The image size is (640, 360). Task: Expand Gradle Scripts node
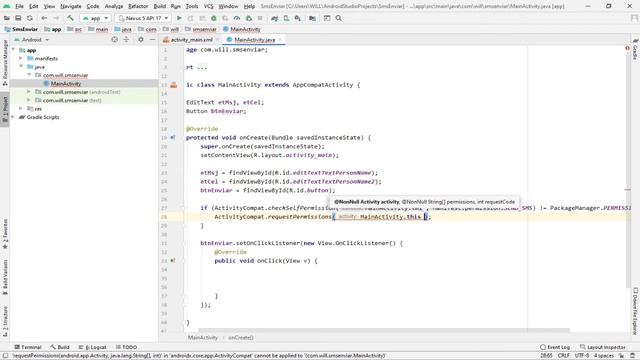14,117
